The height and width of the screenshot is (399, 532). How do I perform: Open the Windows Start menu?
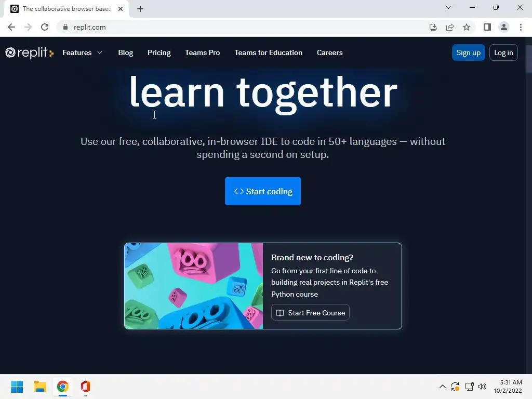point(17,387)
